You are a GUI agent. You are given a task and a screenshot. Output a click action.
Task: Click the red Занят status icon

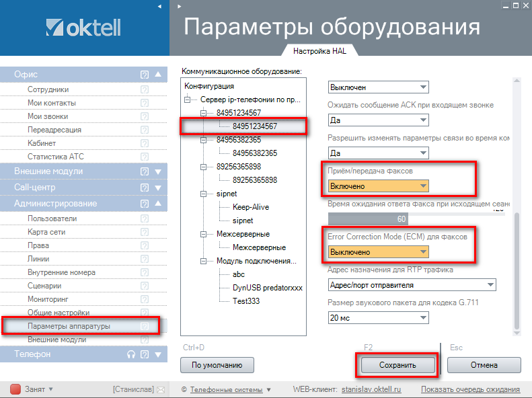click(x=15, y=389)
